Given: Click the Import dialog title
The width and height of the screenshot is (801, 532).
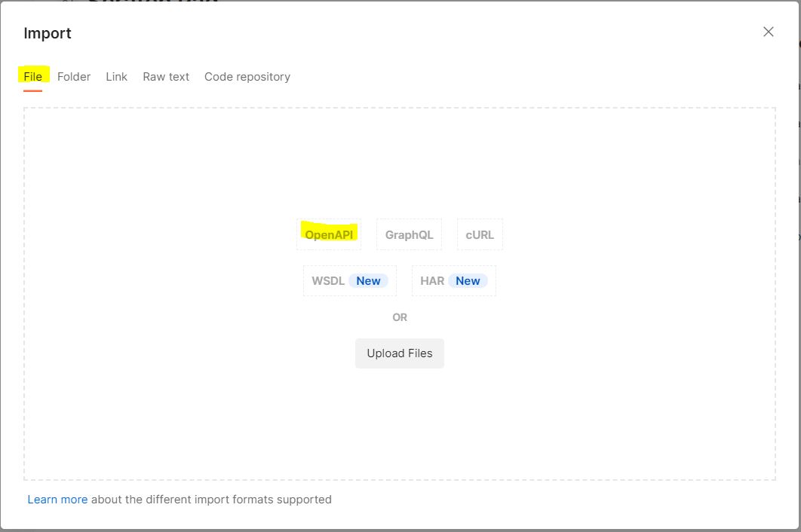Looking at the screenshot, I should 48,33.
